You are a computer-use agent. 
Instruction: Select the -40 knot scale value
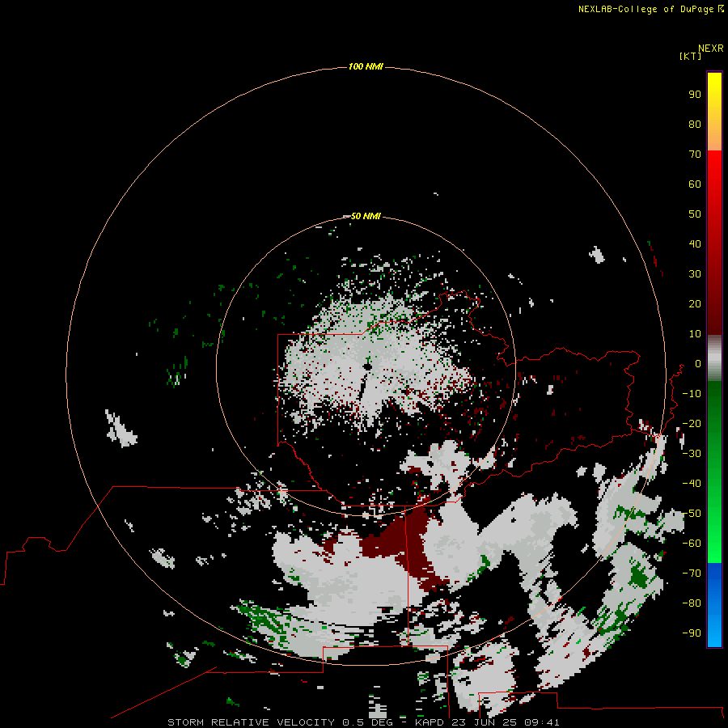coord(692,484)
